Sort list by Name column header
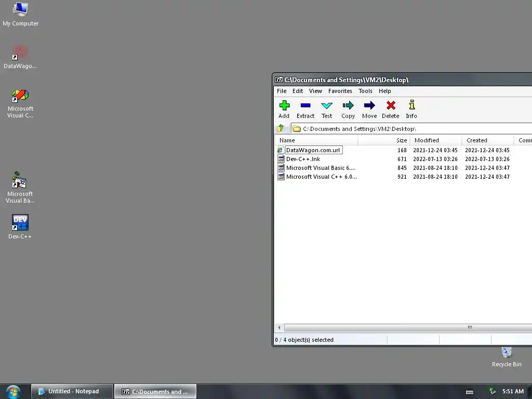532x399 pixels. click(x=316, y=140)
